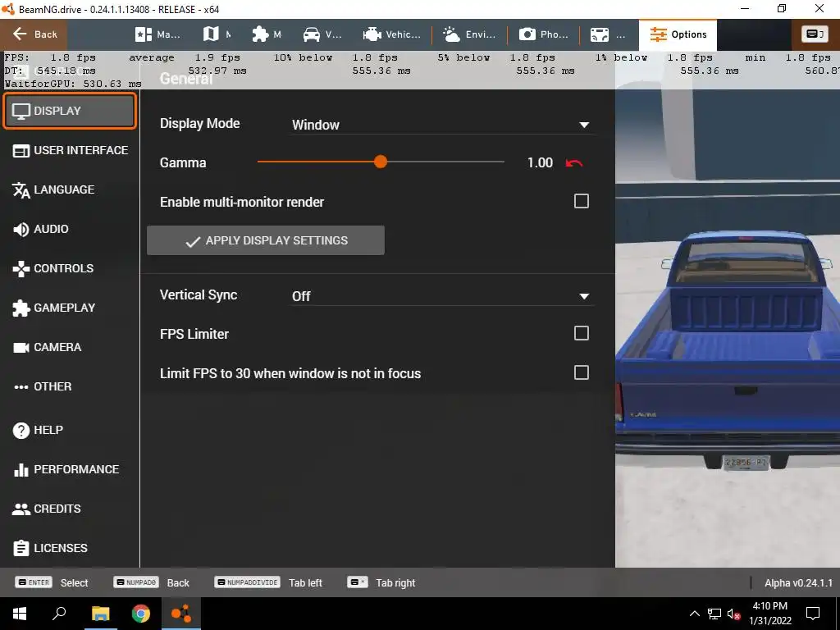Open USER INTERFACE settings section
This screenshot has width=840, height=630.
click(x=70, y=151)
